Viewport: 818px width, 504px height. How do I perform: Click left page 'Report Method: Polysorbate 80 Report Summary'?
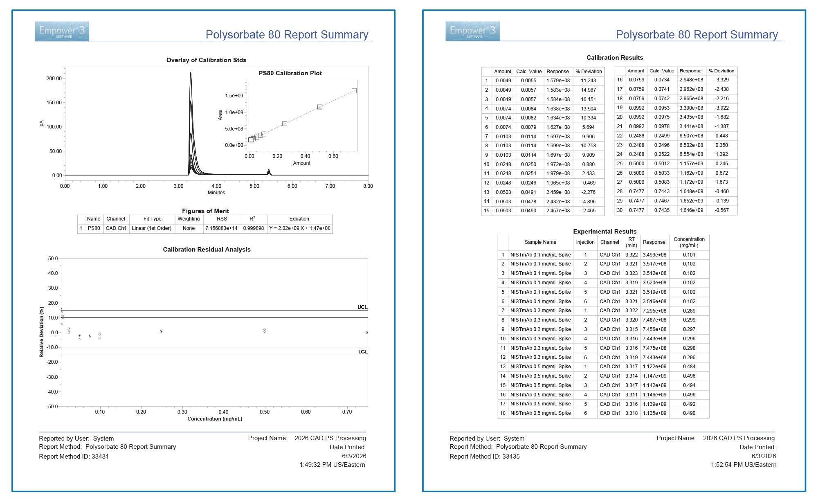tap(108, 447)
